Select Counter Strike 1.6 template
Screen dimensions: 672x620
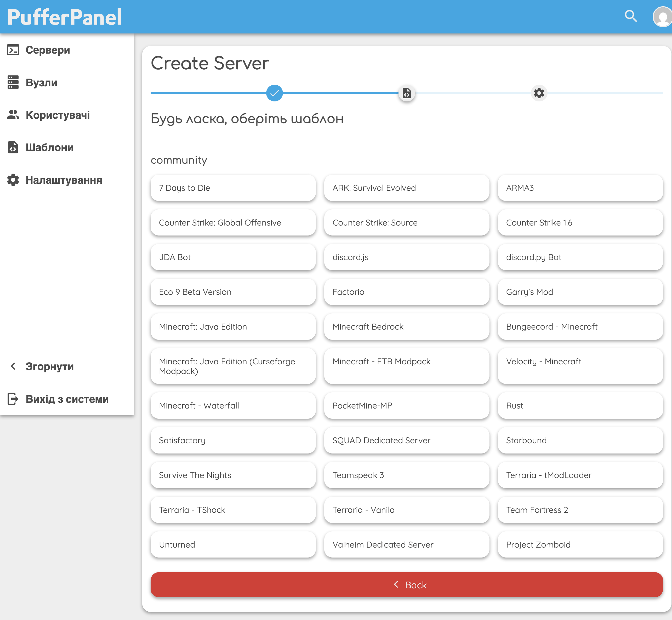point(580,222)
